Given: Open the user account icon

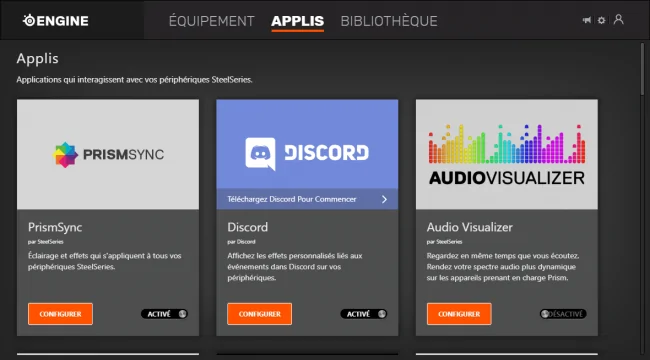Looking at the screenshot, I should pyautogui.click(x=618, y=19).
